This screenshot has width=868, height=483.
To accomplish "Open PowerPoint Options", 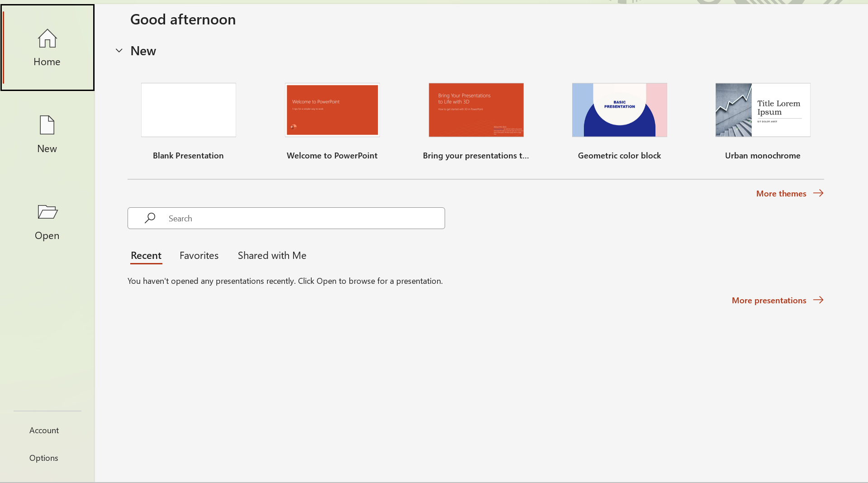I will tap(44, 458).
